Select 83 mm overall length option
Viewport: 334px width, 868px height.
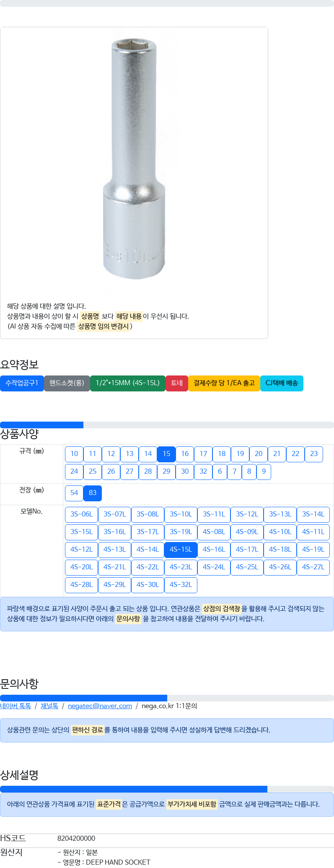pos(93,493)
